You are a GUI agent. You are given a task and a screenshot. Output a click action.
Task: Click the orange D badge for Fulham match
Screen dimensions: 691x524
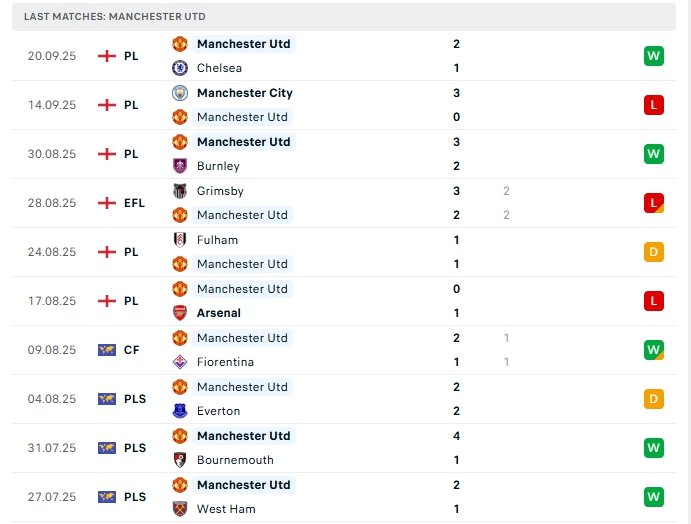coord(654,252)
